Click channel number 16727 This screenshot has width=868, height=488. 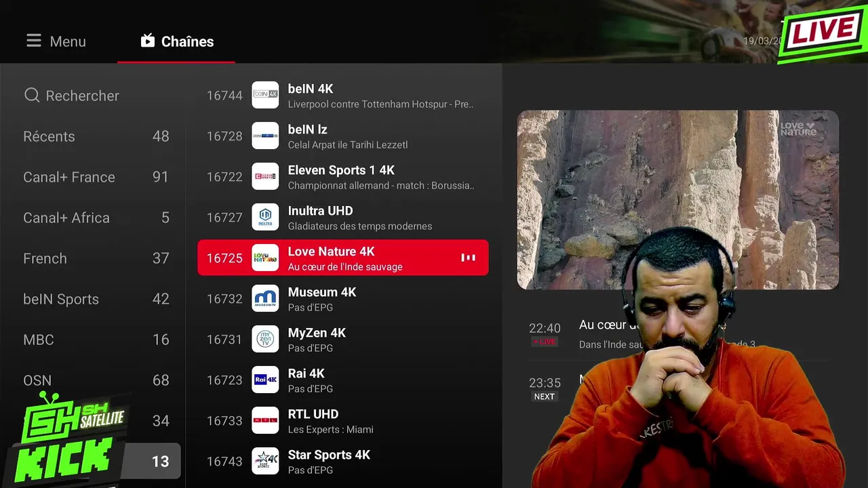pos(224,218)
